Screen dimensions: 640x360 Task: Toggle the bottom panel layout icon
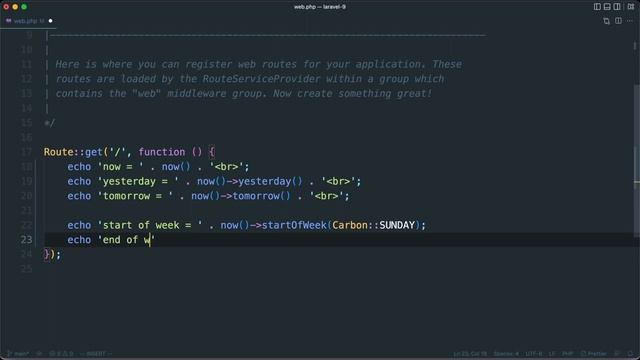[x=607, y=7]
